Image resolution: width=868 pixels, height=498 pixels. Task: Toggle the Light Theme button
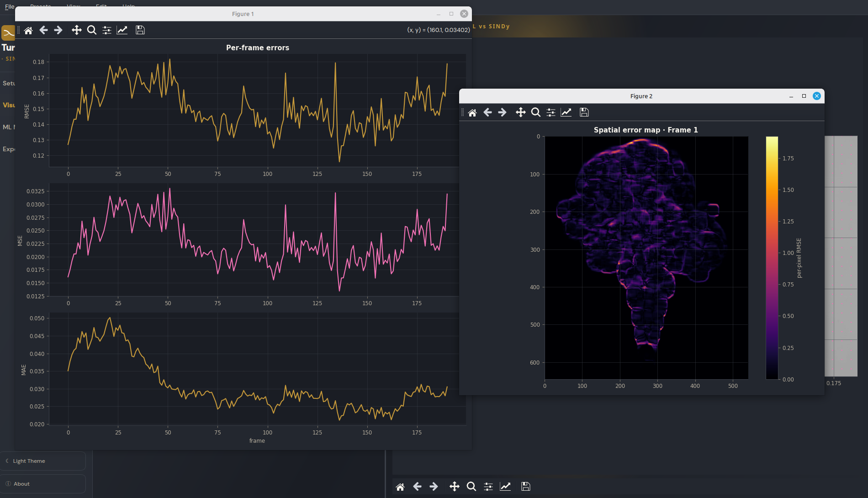click(43, 461)
